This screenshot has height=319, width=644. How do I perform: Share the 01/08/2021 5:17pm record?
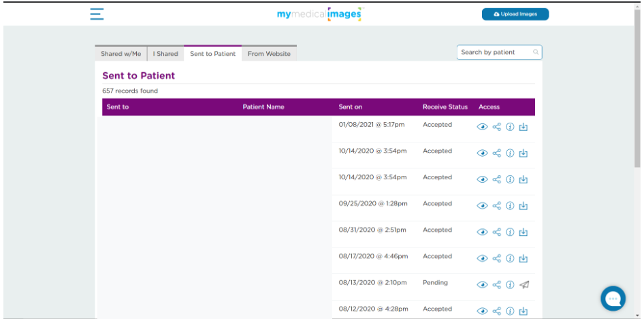pos(496,127)
